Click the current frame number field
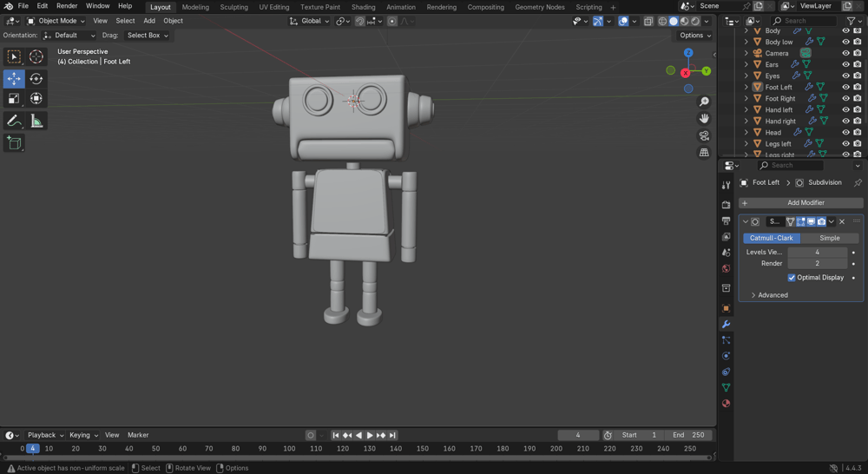This screenshot has width=868, height=474. 578,435
